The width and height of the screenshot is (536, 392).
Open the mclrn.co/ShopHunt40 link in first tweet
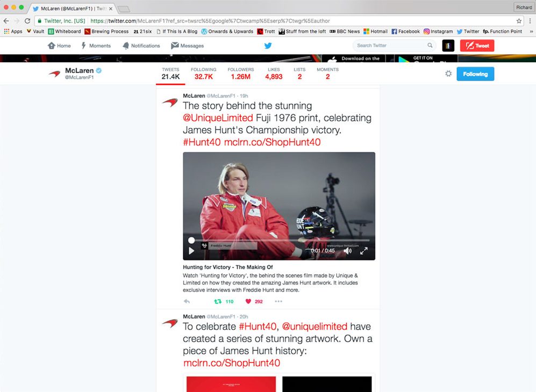pyautogui.click(x=272, y=142)
